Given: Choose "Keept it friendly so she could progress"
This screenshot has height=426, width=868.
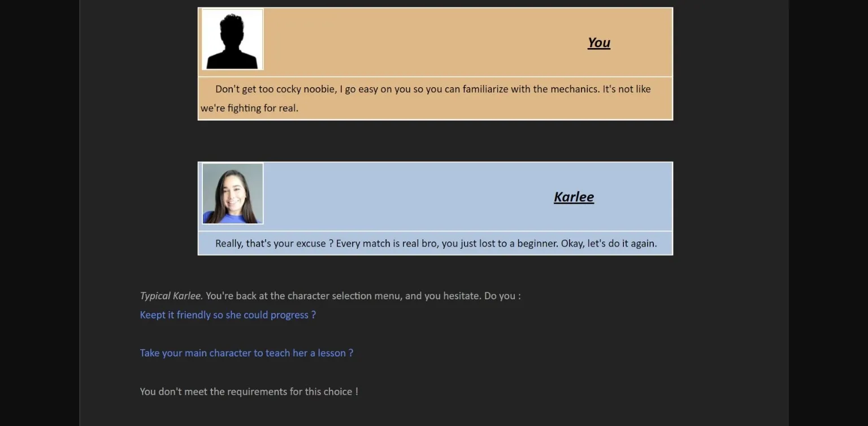Looking at the screenshot, I should click(x=228, y=315).
